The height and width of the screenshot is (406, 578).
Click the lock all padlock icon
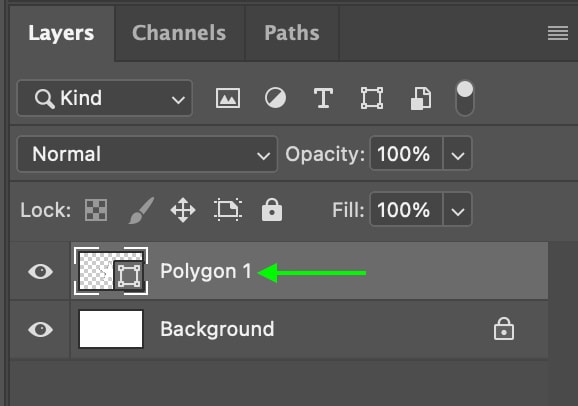[272, 209]
